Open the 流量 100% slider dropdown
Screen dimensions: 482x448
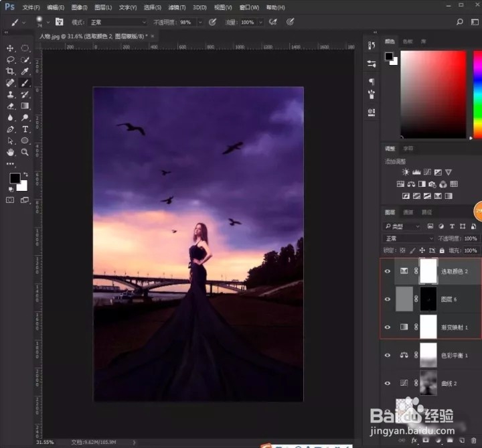click(261, 22)
